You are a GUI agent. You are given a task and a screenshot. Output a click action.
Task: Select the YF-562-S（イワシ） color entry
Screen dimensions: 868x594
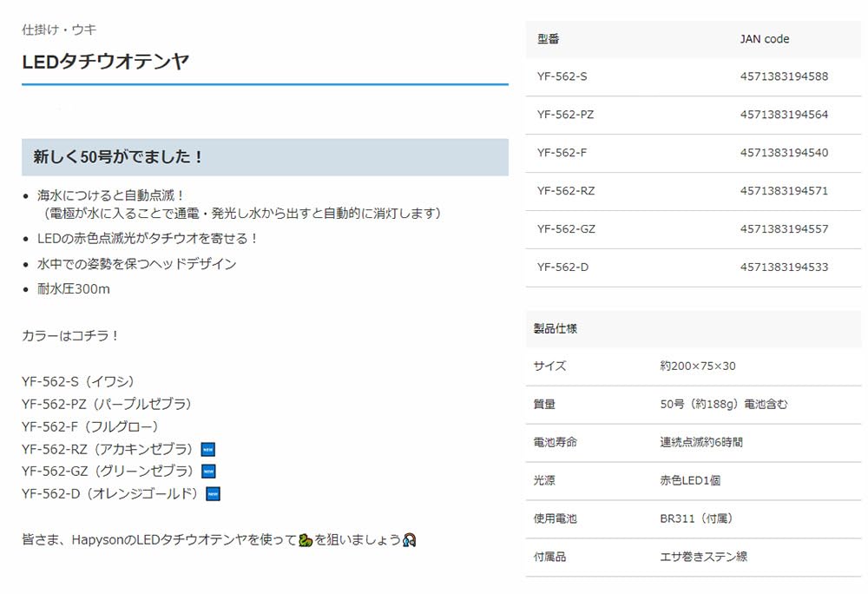pos(78,381)
